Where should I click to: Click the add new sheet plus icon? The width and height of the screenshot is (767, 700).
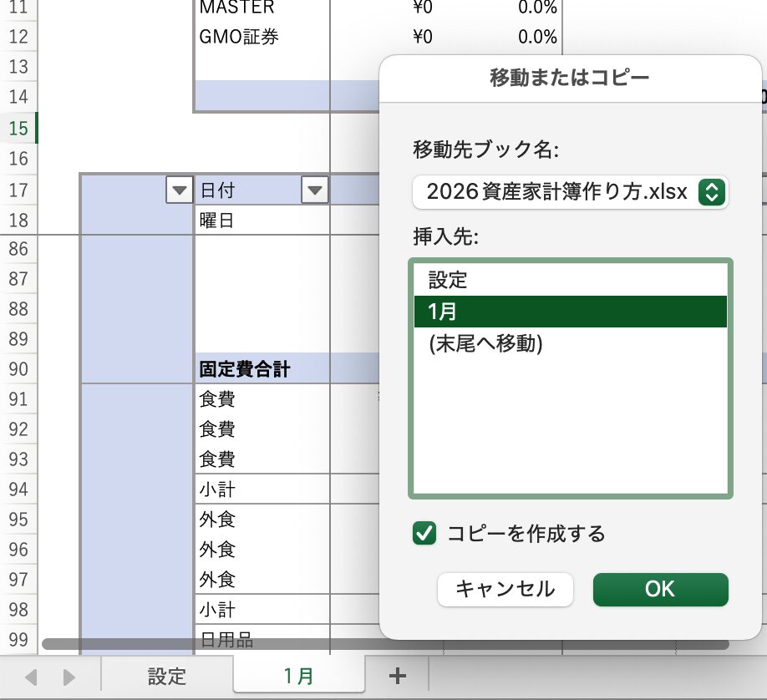(x=398, y=675)
